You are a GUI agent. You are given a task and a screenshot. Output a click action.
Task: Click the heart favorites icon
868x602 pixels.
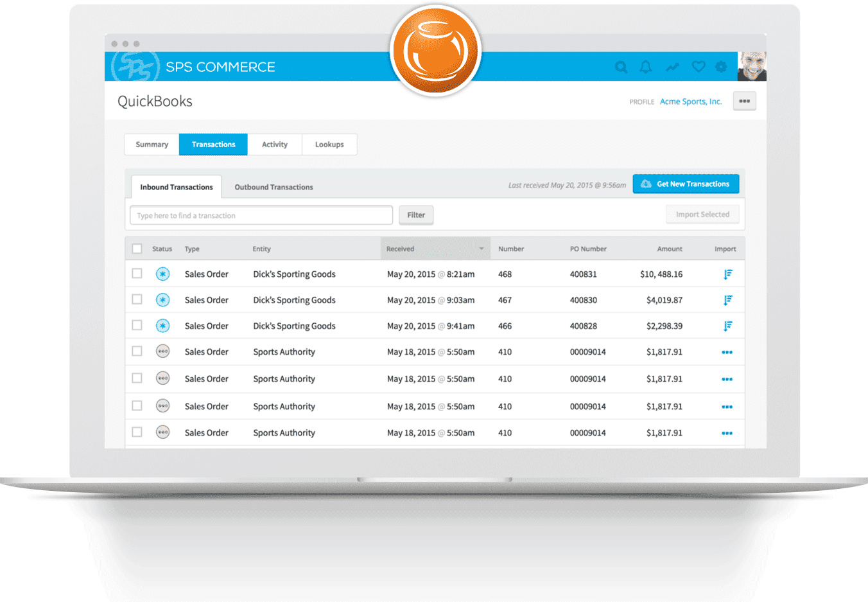(x=699, y=66)
